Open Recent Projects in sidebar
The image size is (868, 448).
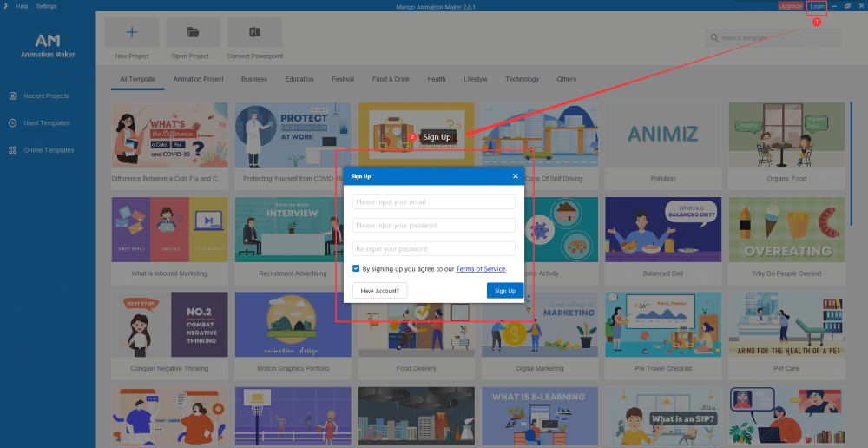tap(46, 96)
